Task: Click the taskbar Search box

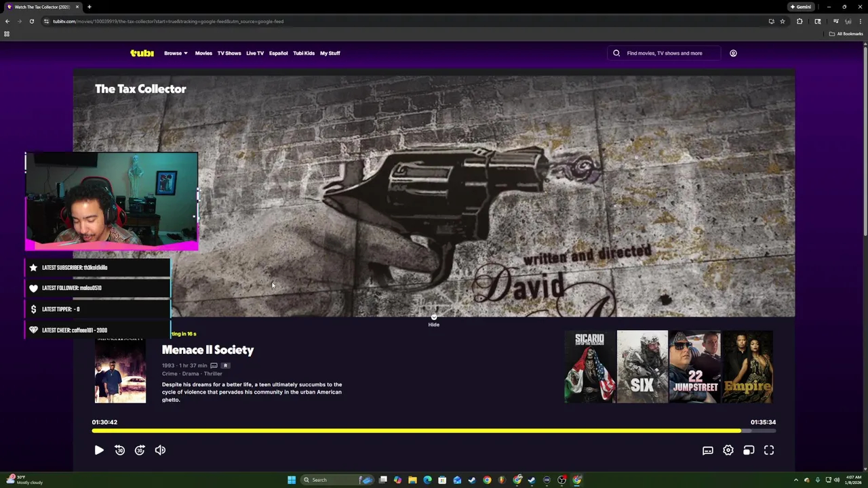Action: (x=338, y=480)
